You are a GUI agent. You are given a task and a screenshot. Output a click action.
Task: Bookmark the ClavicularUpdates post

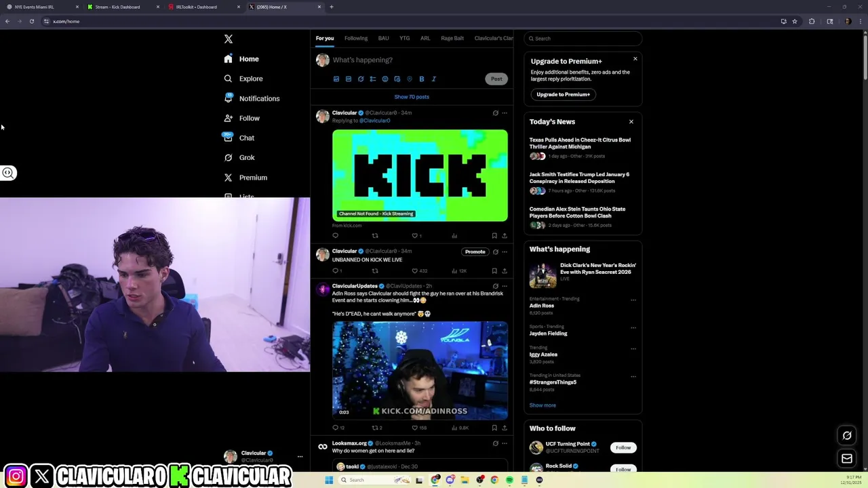pyautogui.click(x=494, y=428)
